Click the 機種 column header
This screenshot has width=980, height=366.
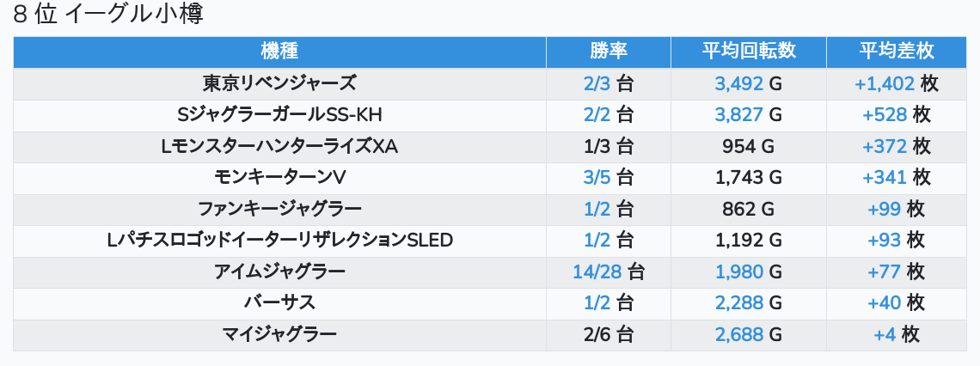[x=279, y=52]
